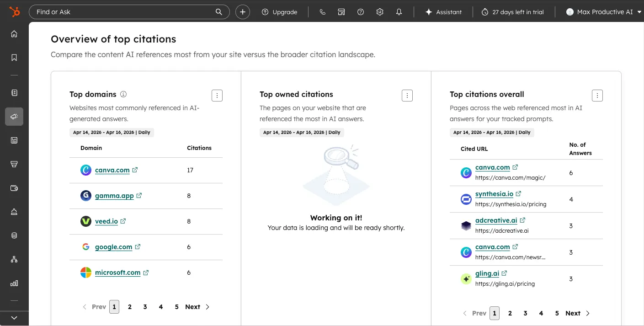Click the plus create button
Screen dimensions: 644x326
click(243, 12)
